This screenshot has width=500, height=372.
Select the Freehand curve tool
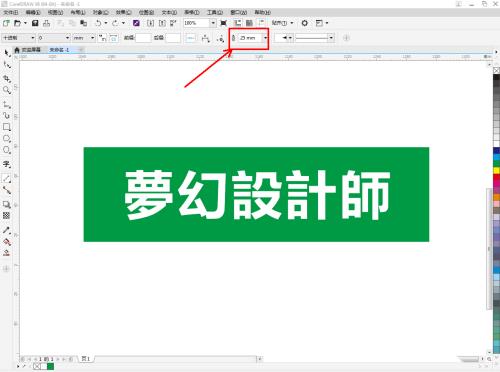pyautogui.click(x=7, y=105)
